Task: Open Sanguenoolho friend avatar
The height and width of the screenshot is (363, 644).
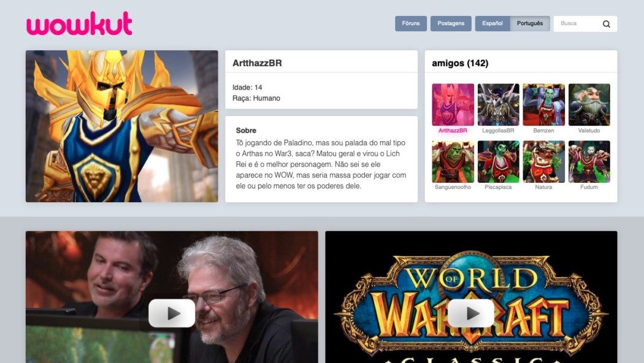Action: pos(453,161)
